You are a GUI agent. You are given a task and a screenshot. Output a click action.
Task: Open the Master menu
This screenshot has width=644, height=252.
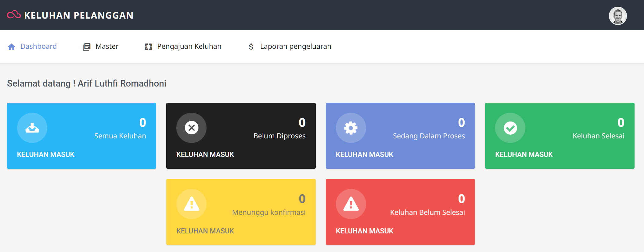(100, 46)
